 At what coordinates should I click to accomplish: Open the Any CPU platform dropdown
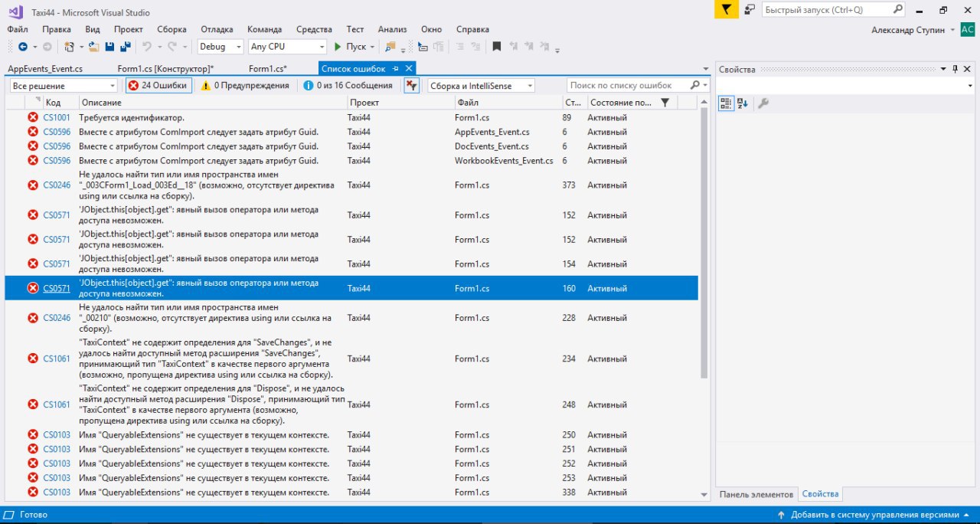point(288,47)
